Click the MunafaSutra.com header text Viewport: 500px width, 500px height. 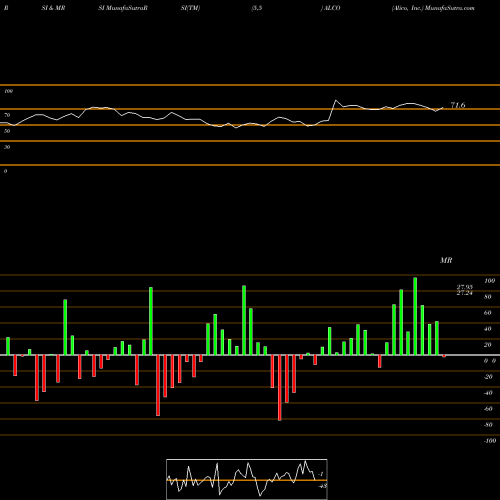pyautogui.click(x=450, y=8)
